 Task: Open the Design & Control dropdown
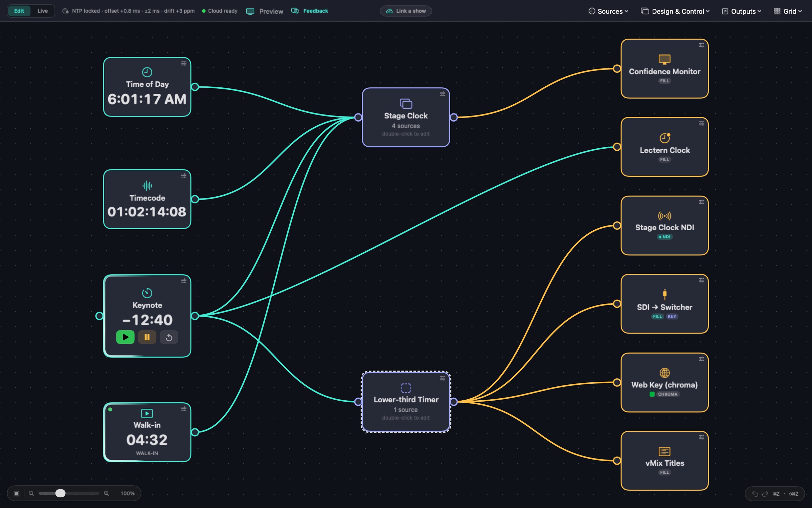point(675,11)
